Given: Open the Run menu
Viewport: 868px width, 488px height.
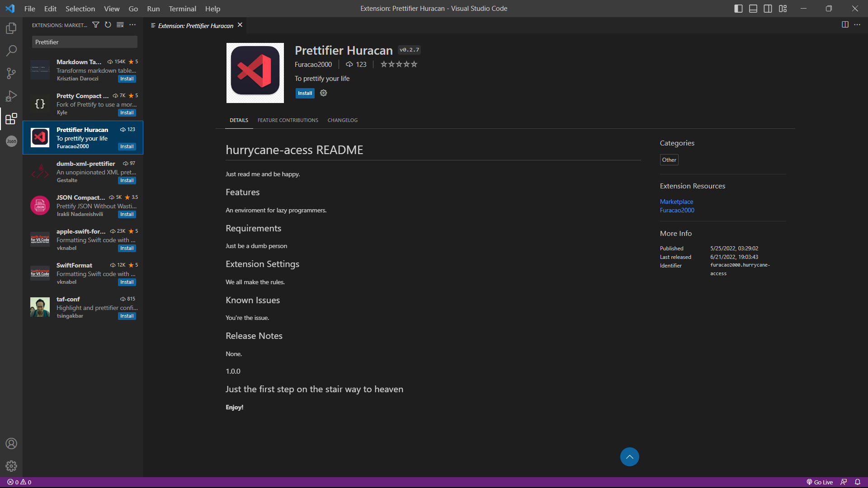Looking at the screenshot, I should click(153, 9).
